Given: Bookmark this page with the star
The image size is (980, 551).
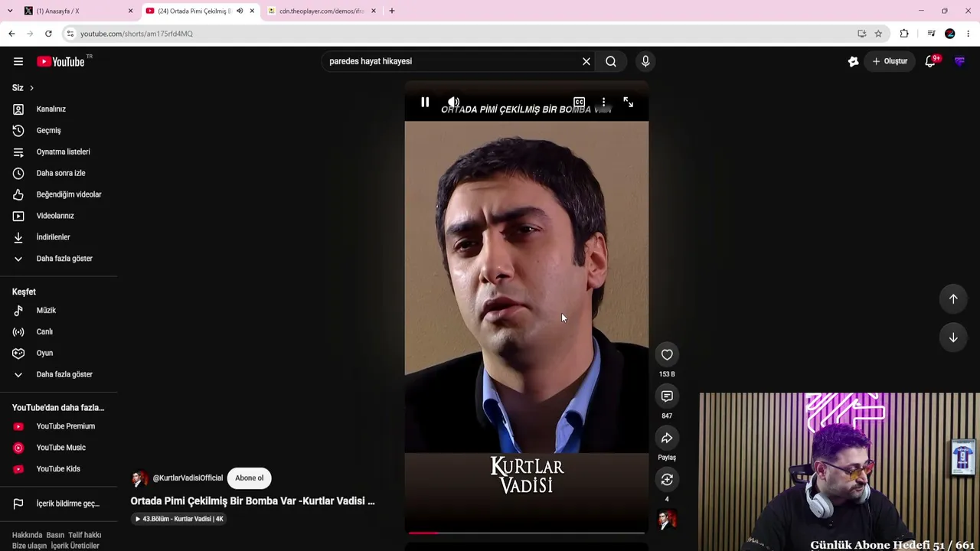Looking at the screenshot, I should coord(878,34).
